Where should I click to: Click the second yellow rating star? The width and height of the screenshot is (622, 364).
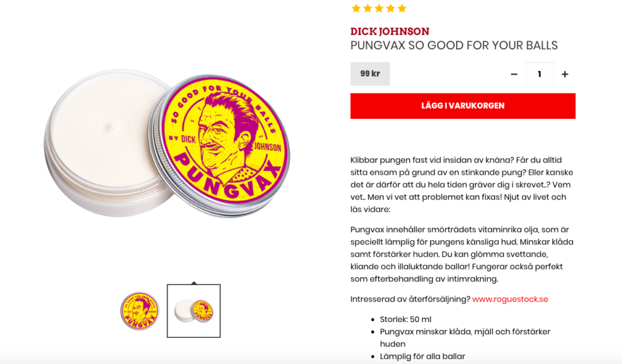point(367,8)
